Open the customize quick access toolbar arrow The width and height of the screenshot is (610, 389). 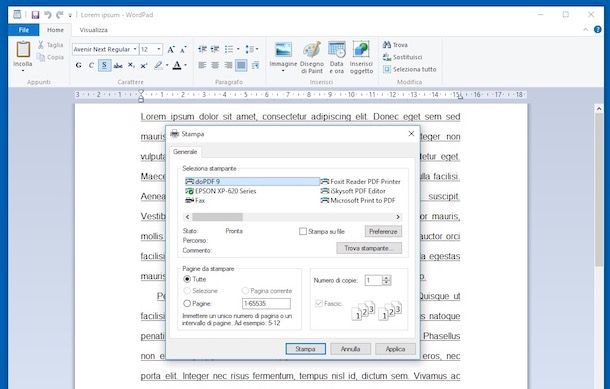tap(70, 15)
